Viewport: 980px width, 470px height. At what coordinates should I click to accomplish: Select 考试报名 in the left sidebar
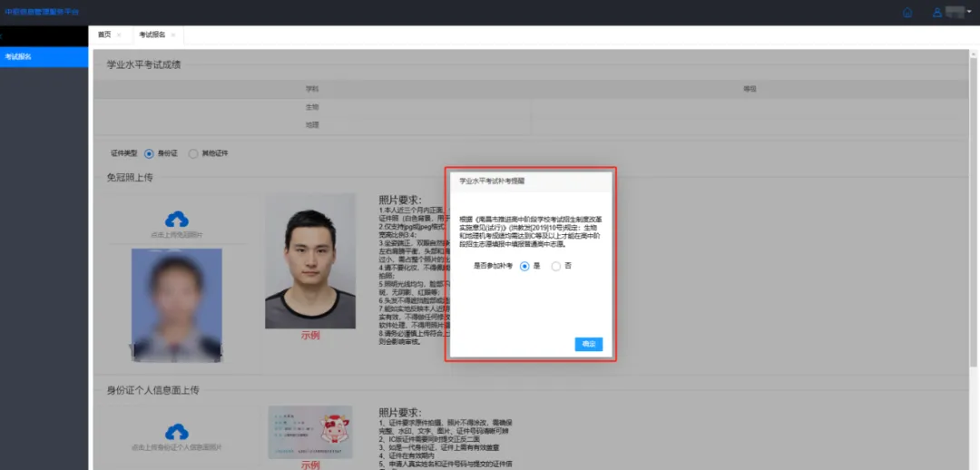tap(44, 57)
